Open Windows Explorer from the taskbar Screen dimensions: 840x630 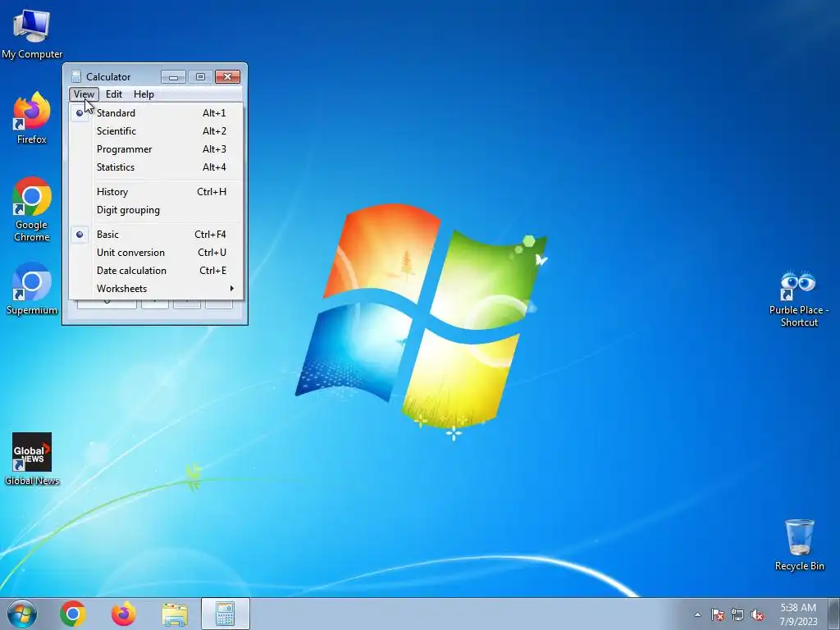(175, 614)
